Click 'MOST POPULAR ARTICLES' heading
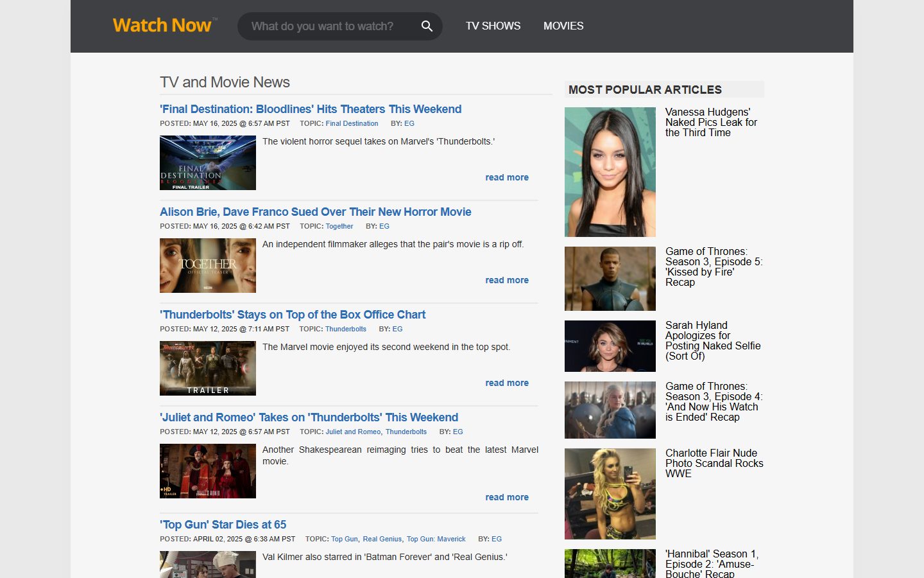 [645, 89]
